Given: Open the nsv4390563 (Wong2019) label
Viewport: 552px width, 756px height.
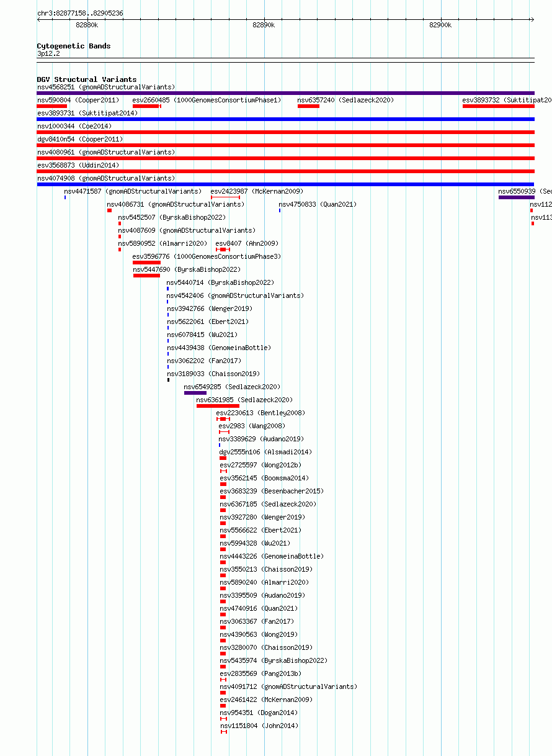Looking at the screenshot, I should pos(259,634).
